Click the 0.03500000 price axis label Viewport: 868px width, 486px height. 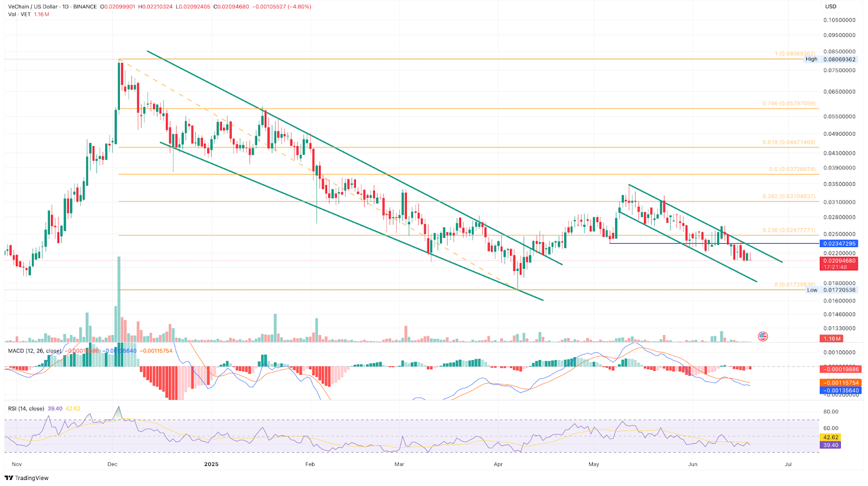click(840, 185)
